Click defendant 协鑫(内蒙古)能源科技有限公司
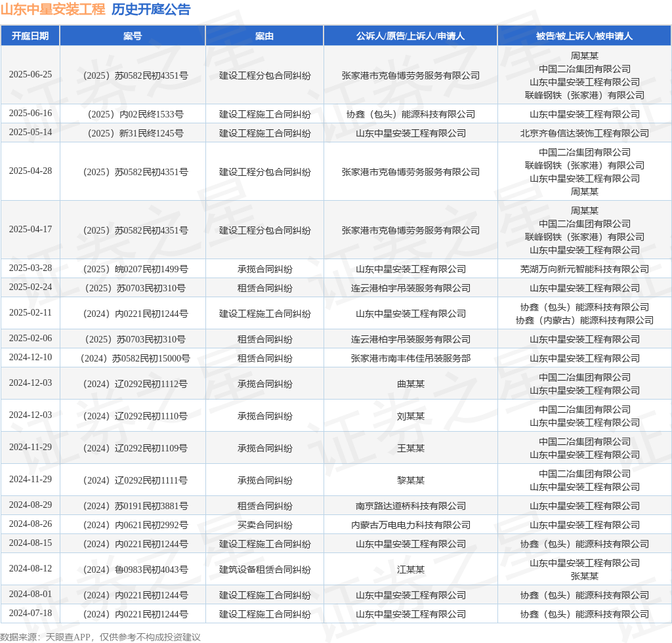The width and height of the screenshot is (672, 643). tap(584, 320)
